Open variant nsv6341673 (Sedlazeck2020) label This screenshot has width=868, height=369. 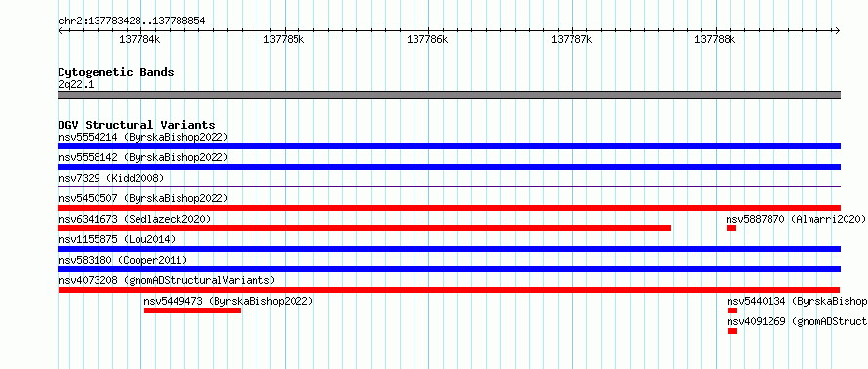[135, 219]
